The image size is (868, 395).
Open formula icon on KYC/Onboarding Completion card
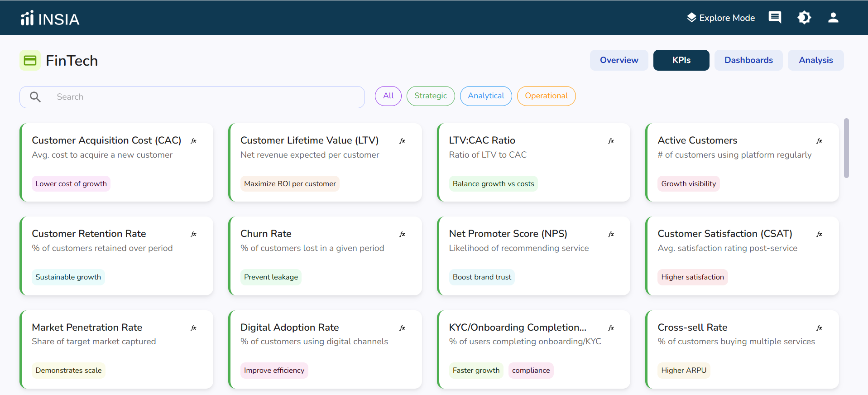611,328
